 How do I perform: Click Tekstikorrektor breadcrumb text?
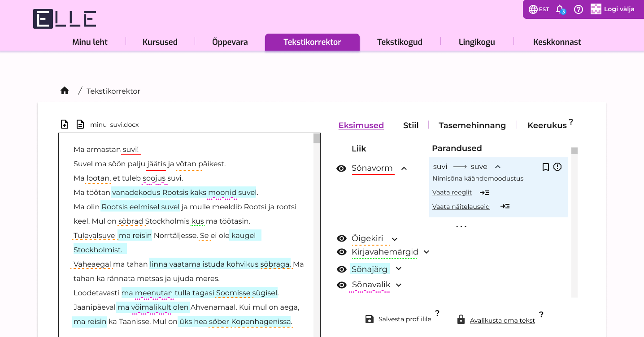(x=113, y=91)
